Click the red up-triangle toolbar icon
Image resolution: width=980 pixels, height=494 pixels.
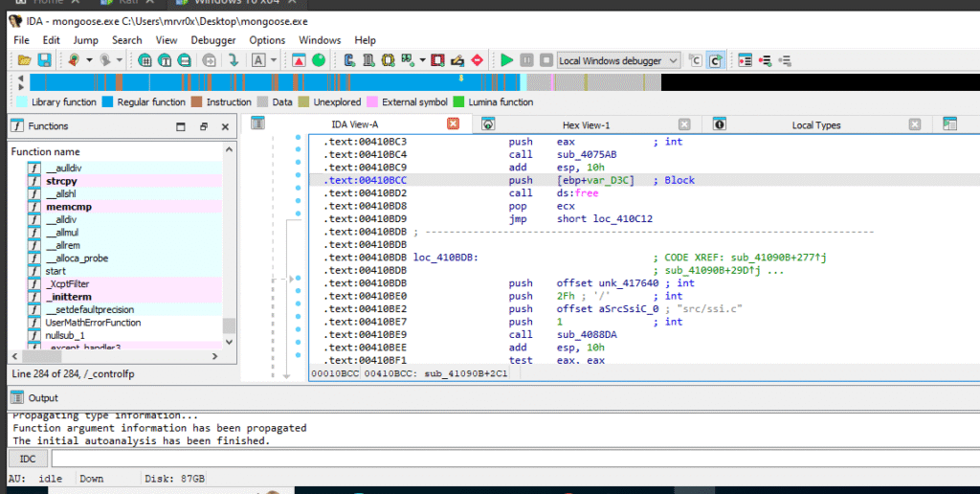(x=299, y=60)
